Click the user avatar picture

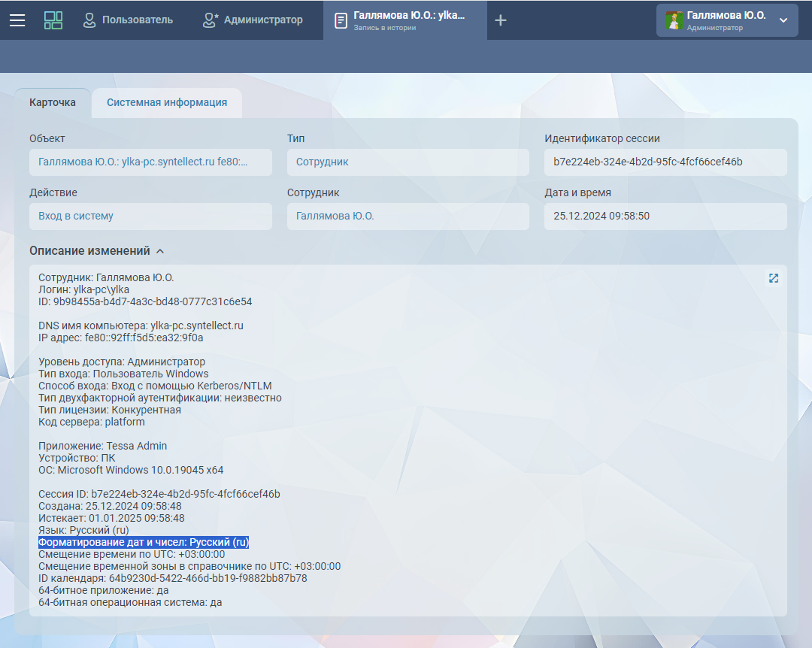[x=674, y=20]
